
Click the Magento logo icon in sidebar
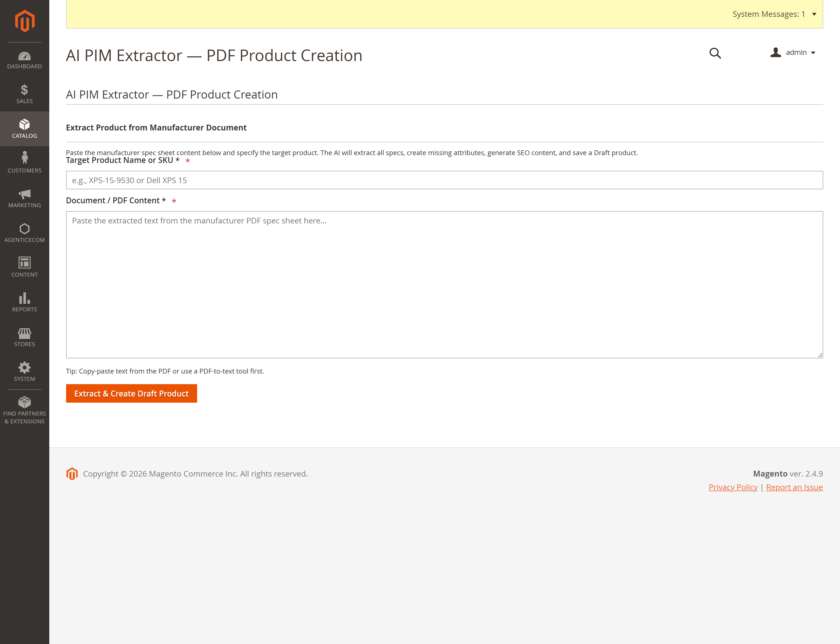(25, 21)
